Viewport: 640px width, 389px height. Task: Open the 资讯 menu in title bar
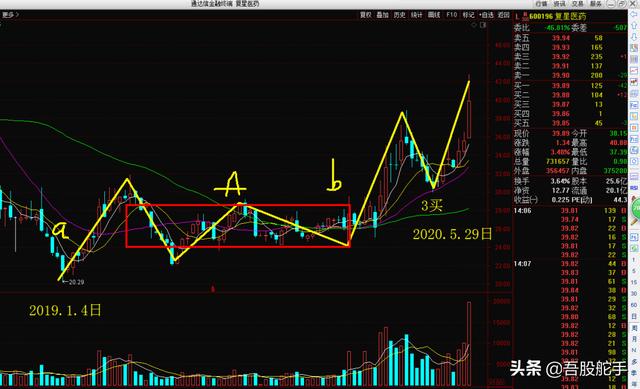tap(559, 4)
